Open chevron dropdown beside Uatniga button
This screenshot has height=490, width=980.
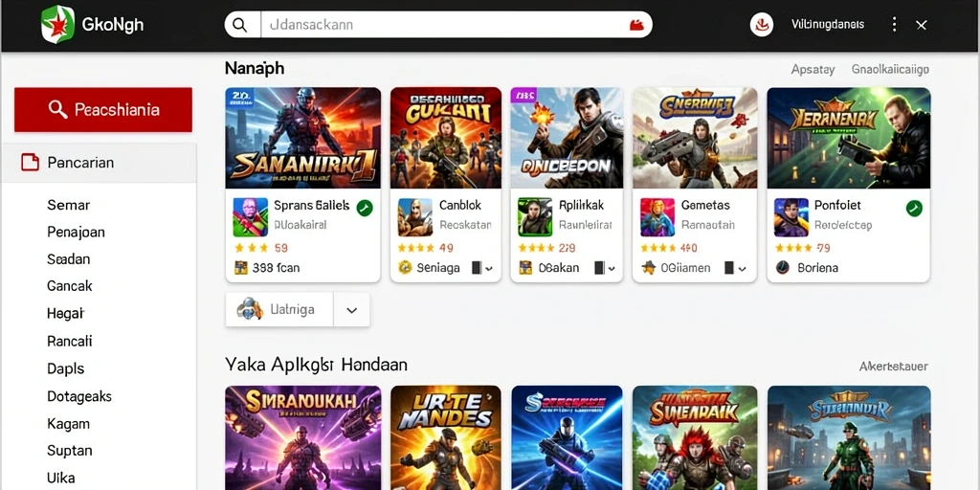(351, 310)
